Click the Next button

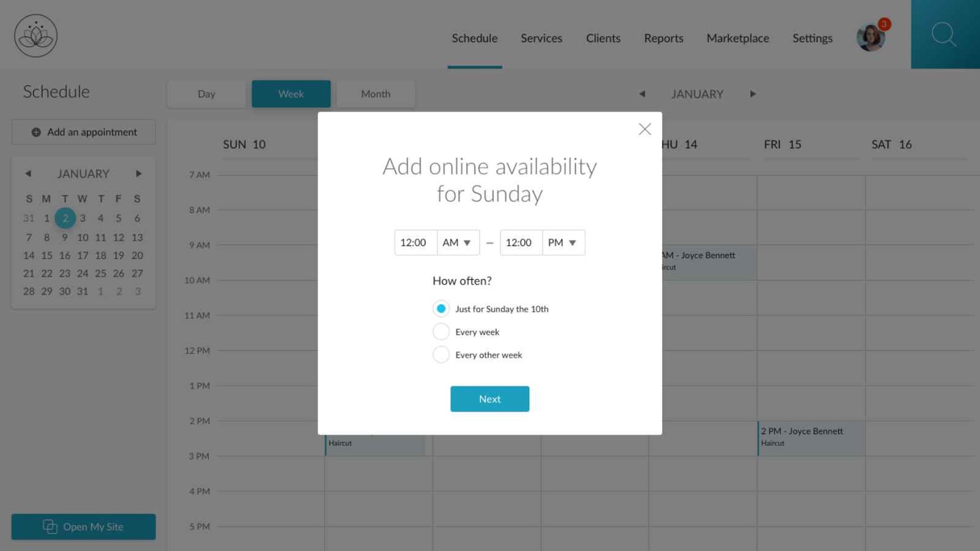tap(490, 399)
